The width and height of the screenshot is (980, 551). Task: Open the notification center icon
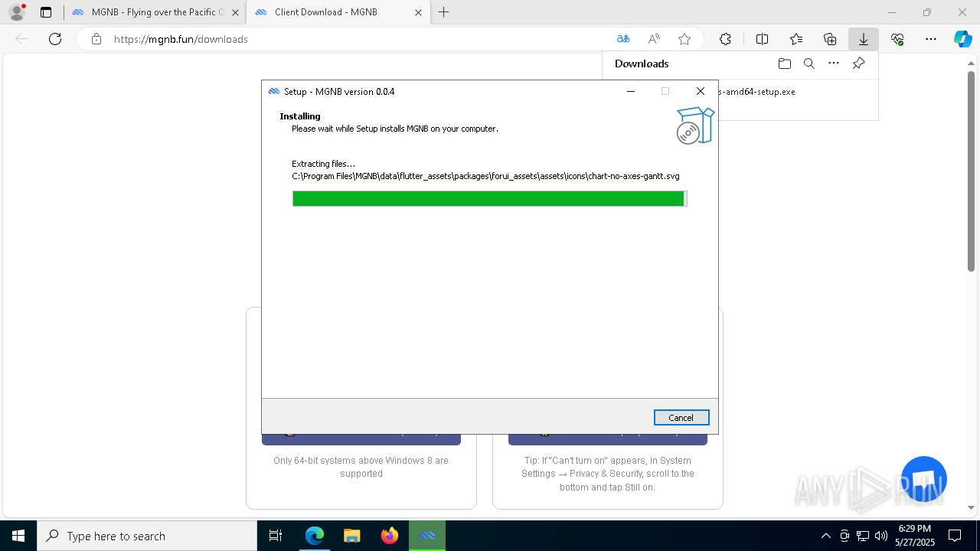pos(955,536)
